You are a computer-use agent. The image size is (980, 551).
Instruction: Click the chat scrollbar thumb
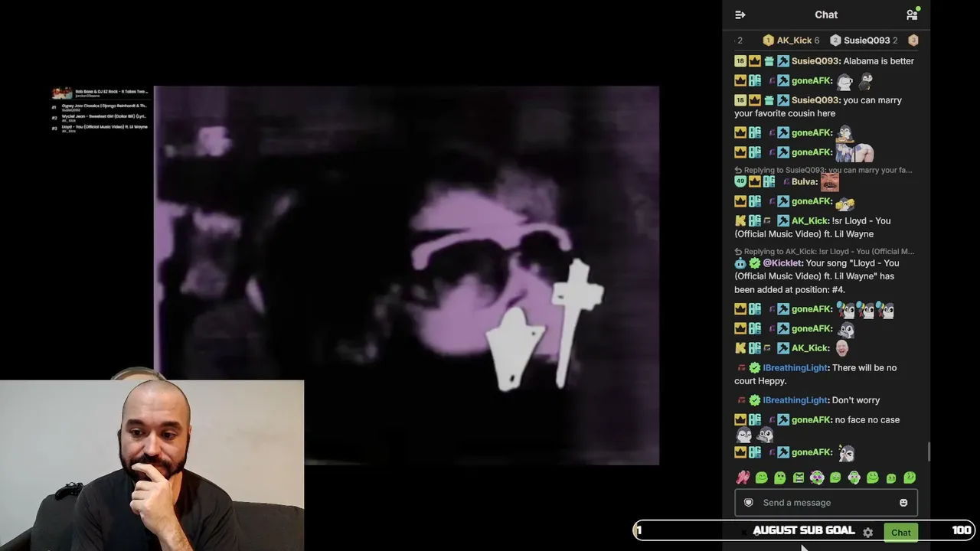929,452
